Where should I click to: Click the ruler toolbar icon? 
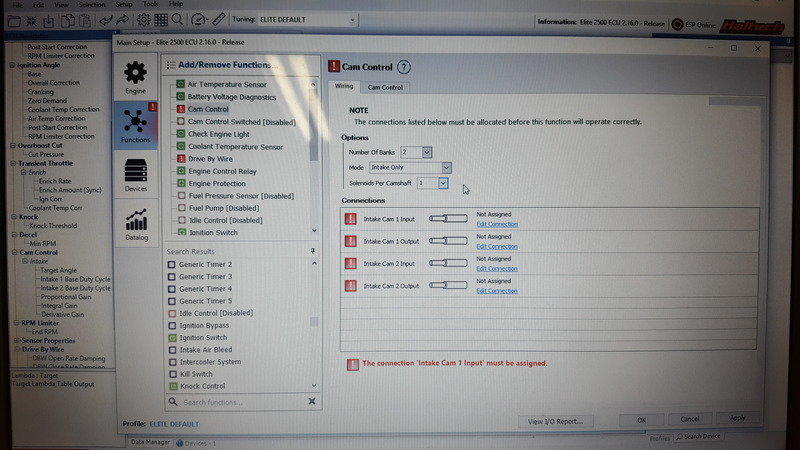pyautogui.click(x=218, y=20)
